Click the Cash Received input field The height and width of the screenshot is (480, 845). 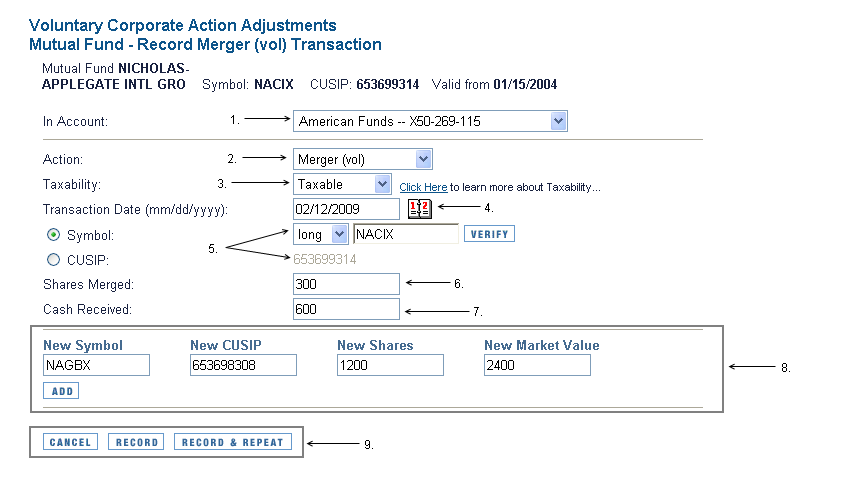click(x=346, y=309)
